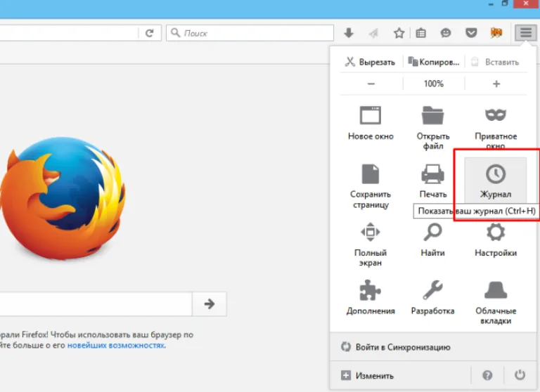Viewport: 540px width, 392px height.
Task: Open Новое окно (New window)
Action: pyautogui.click(x=371, y=123)
